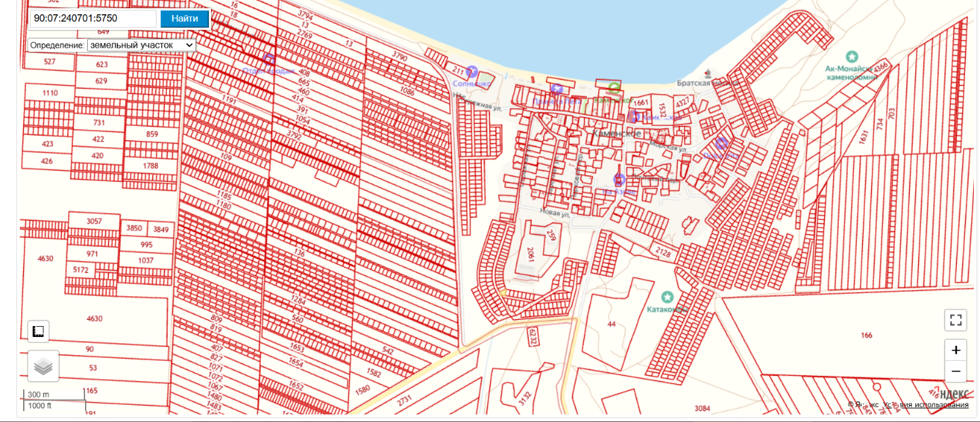Screen dimensions: 980x422
Task: Zoom out with the minus button
Action: tap(955, 372)
